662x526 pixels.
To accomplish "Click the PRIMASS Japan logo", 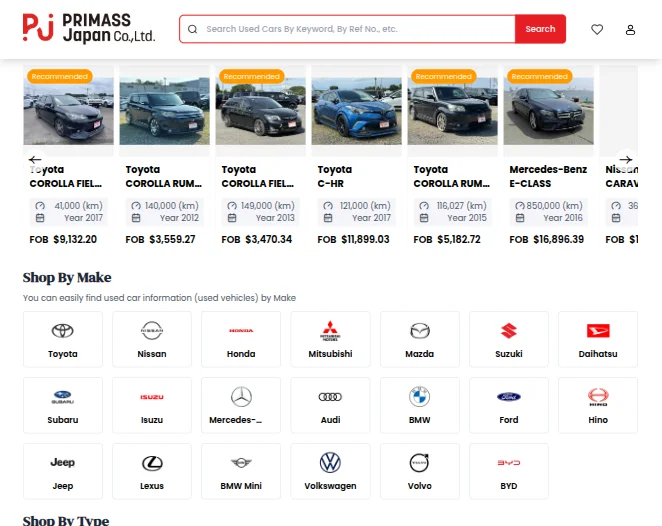I will tap(89, 28).
